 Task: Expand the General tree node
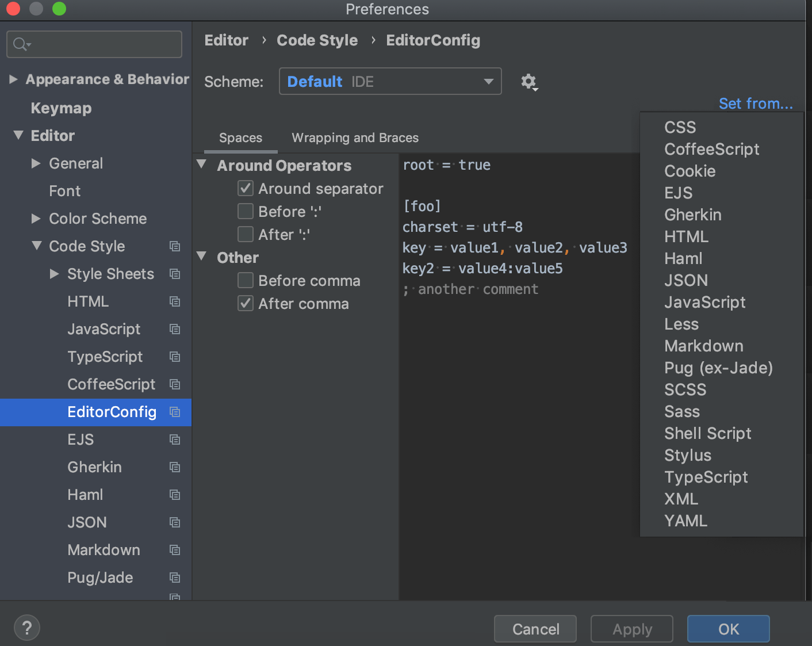pos(36,163)
